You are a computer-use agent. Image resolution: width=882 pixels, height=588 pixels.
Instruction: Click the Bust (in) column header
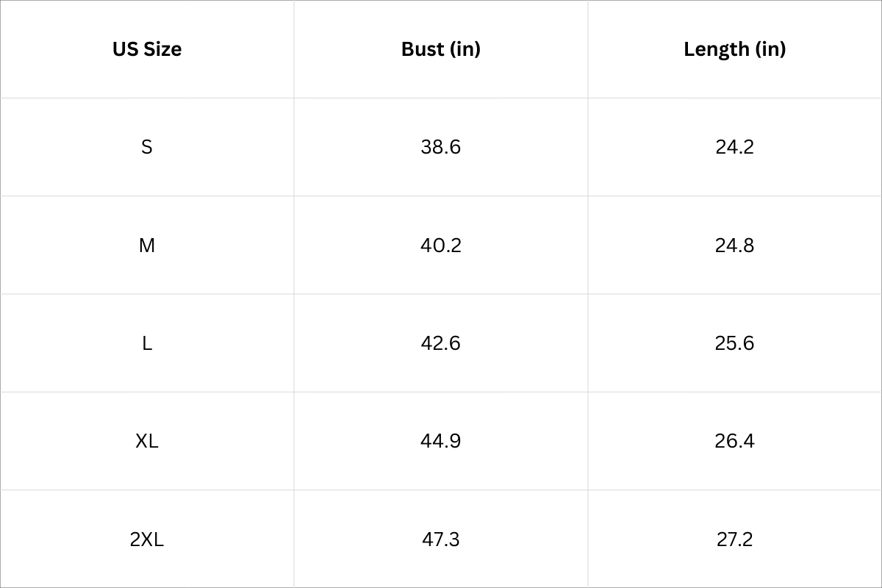tap(441, 49)
